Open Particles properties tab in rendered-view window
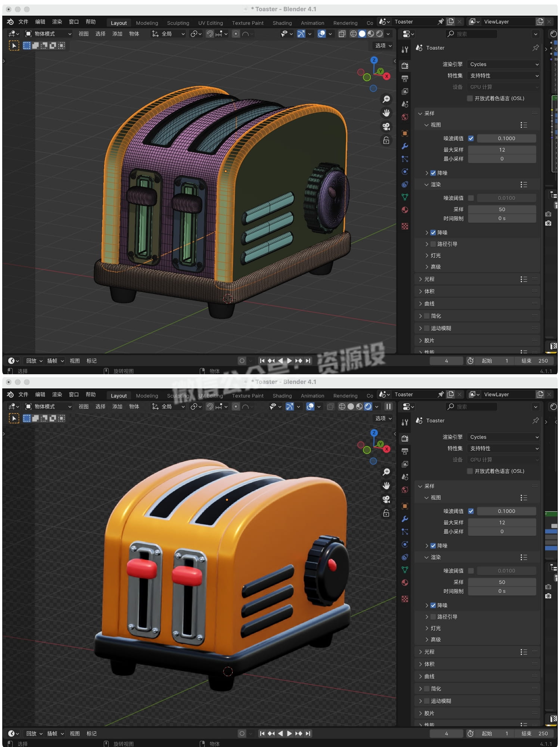560x747 pixels. pos(405,531)
